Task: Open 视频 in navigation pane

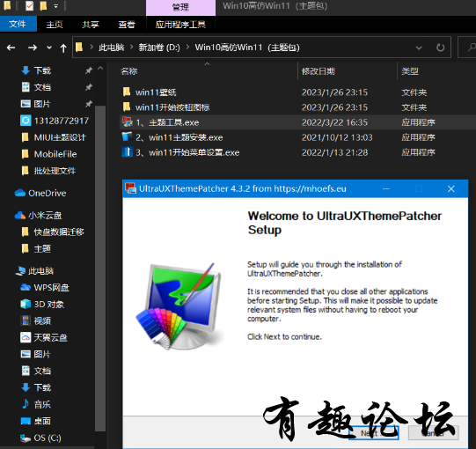Action: click(x=36, y=320)
